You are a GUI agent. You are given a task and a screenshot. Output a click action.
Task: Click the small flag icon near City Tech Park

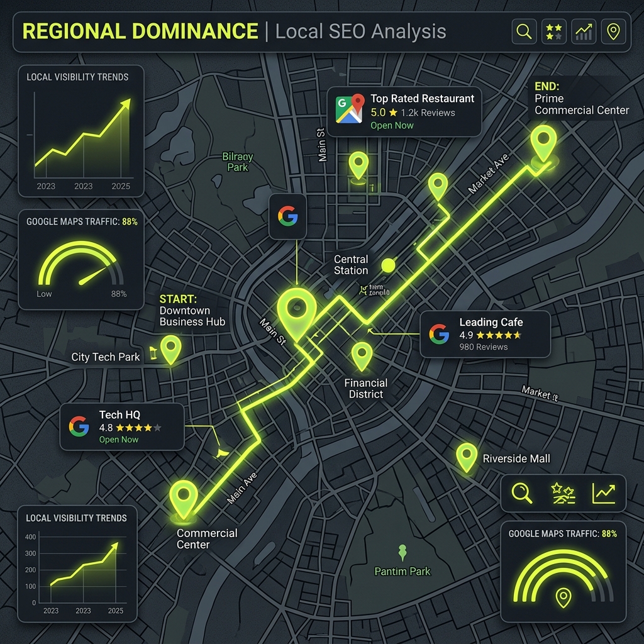[153, 353]
